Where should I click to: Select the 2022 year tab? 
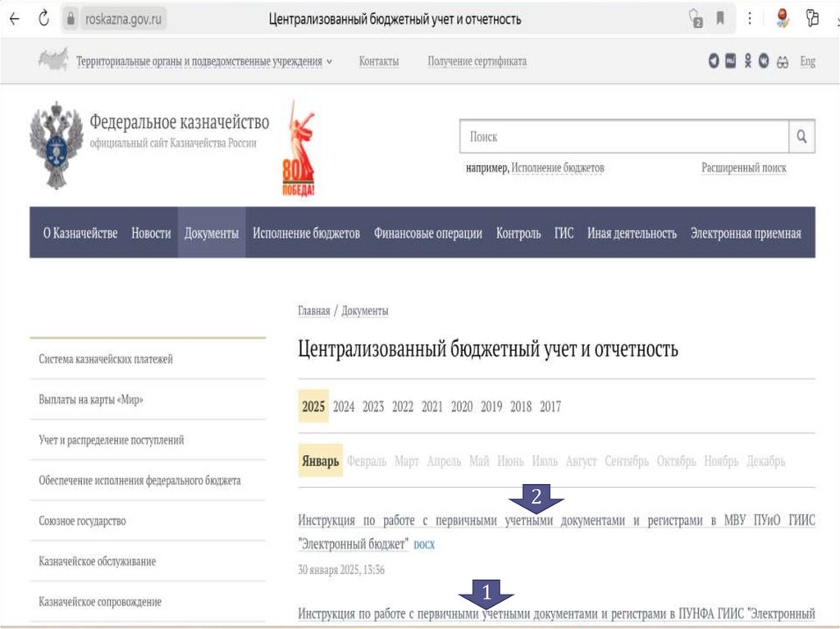click(402, 407)
